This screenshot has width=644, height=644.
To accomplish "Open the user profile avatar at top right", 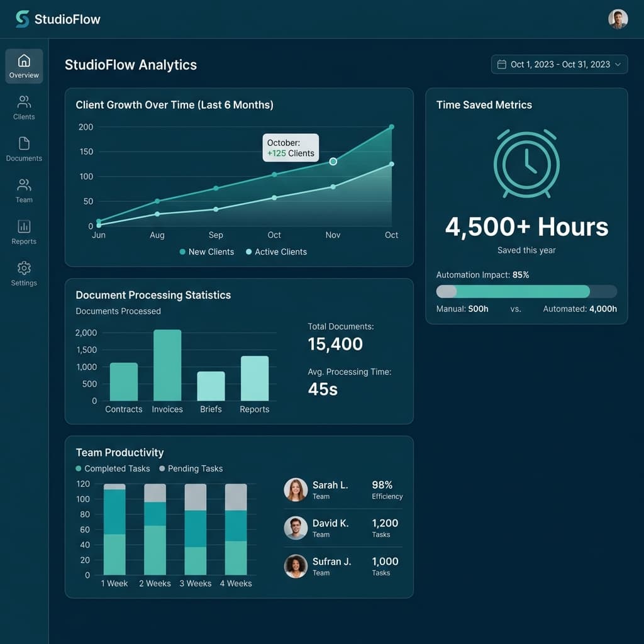I will pos(618,18).
